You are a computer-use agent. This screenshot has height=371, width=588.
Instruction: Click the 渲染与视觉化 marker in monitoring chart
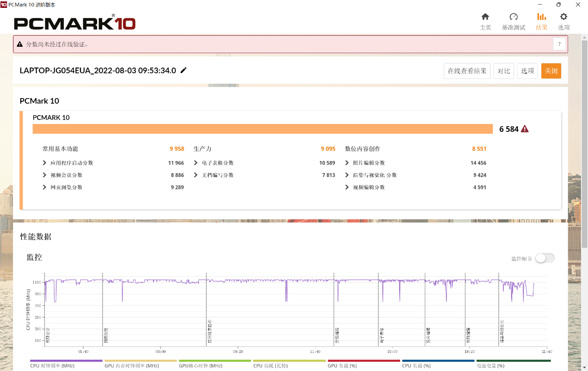(x=502, y=331)
